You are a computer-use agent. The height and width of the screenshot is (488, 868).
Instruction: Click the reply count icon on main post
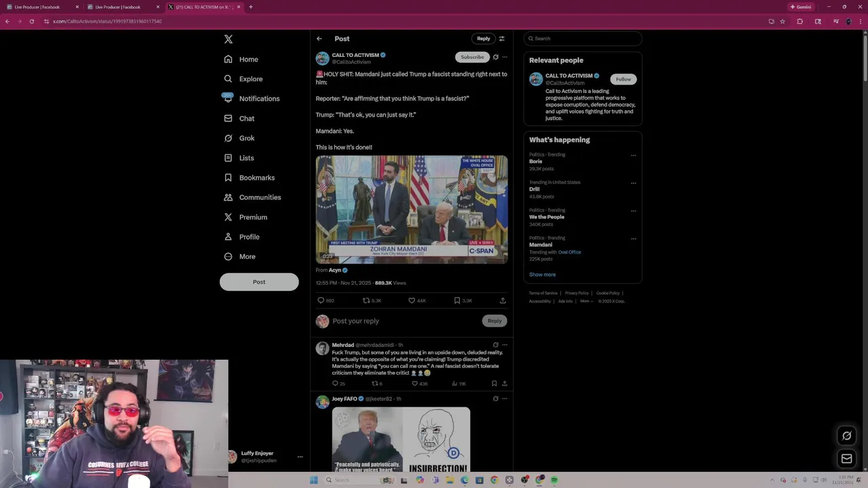click(x=321, y=300)
